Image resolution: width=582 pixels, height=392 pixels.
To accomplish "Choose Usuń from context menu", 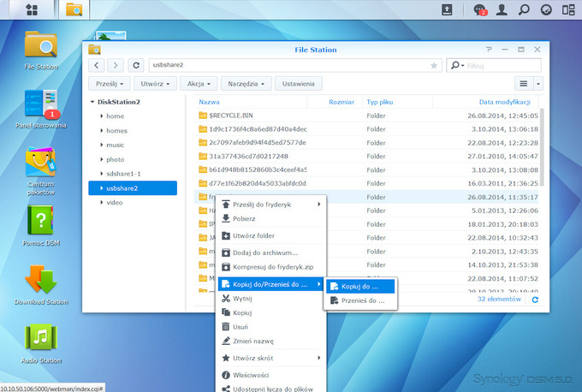I will pyautogui.click(x=271, y=327).
